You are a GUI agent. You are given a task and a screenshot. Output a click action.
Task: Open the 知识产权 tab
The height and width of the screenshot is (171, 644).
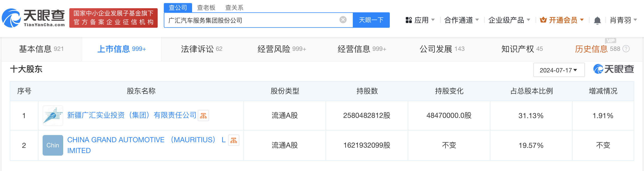(x=522, y=49)
